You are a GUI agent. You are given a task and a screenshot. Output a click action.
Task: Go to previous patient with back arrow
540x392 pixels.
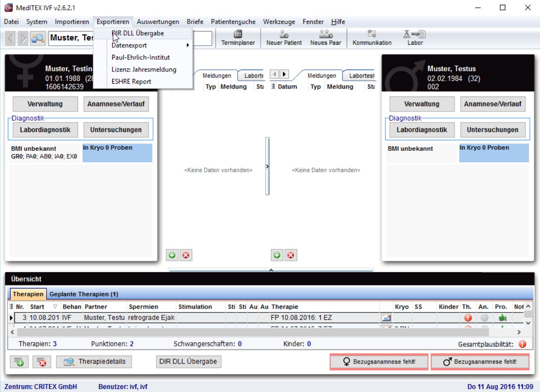(x=11, y=39)
